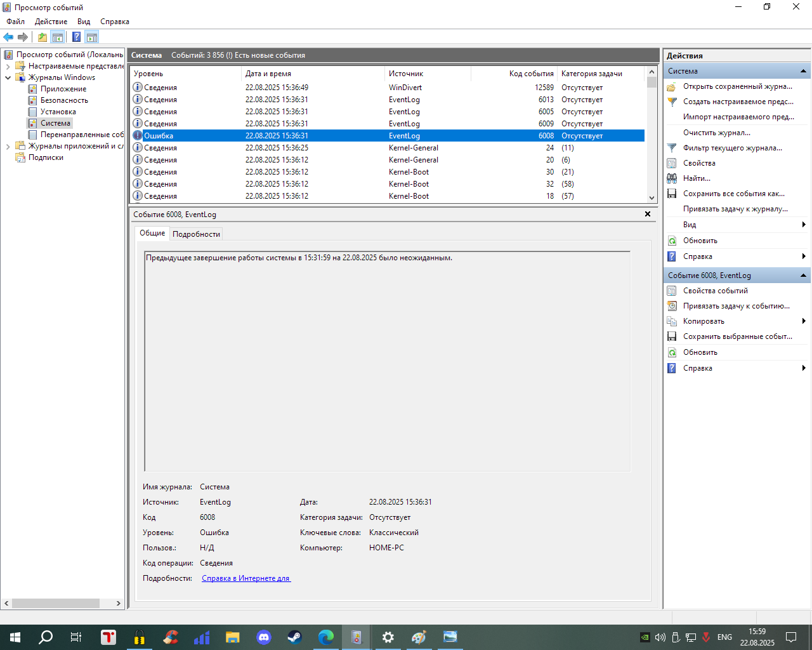Screen dimensions: 812x650
Task: Collapse the 'Журналы Windows' tree node
Action: 8,77
